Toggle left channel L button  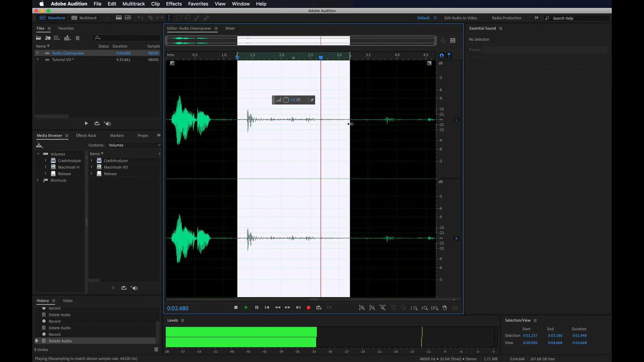point(456,120)
